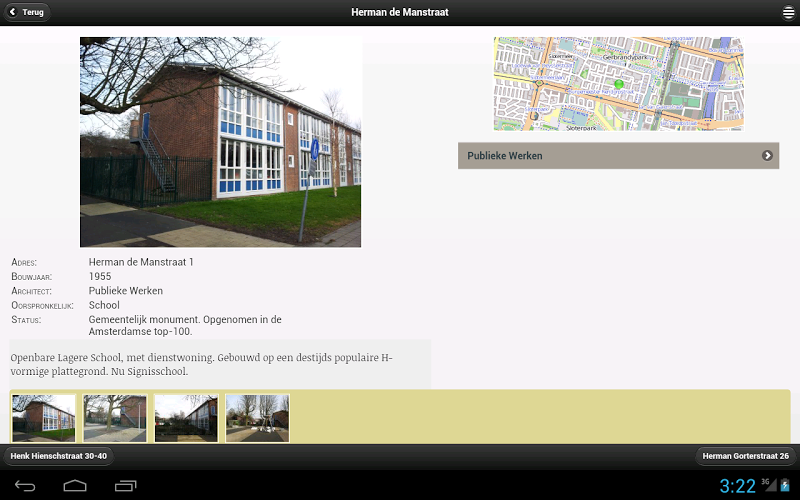Image resolution: width=800 pixels, height=500 pixels.
Task: Click Publieke Werken architect value text
Action: (x=126, y=291)
